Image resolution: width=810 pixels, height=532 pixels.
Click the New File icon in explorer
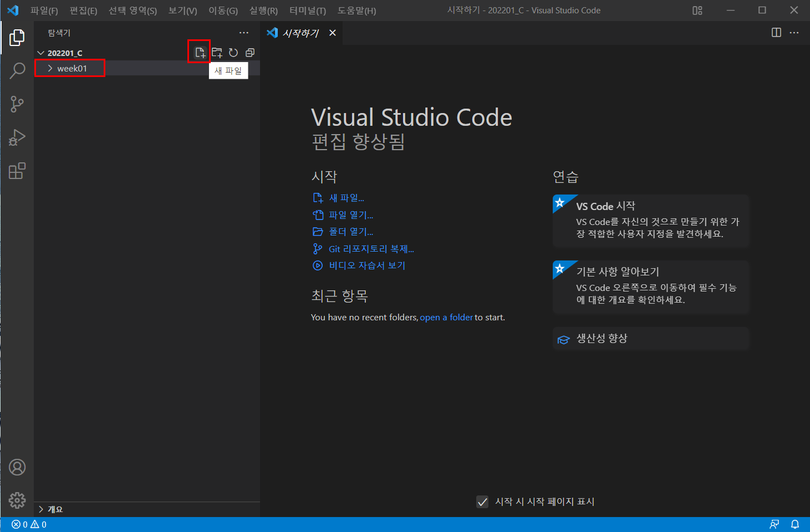click(200, 53)
